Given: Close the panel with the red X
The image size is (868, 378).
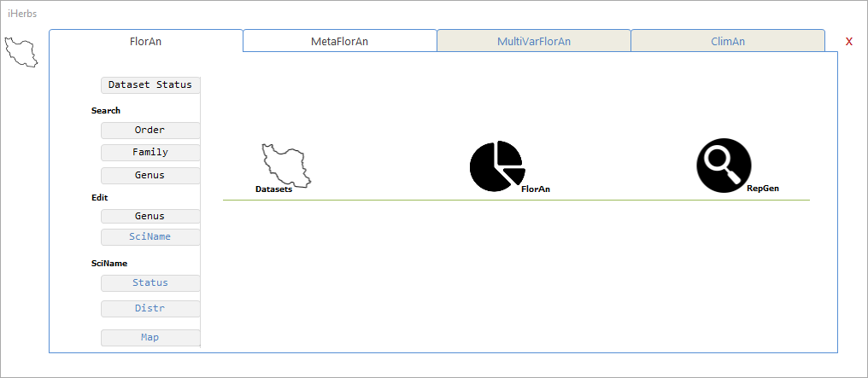Looking at the screenshot, I should pos(849,42).
